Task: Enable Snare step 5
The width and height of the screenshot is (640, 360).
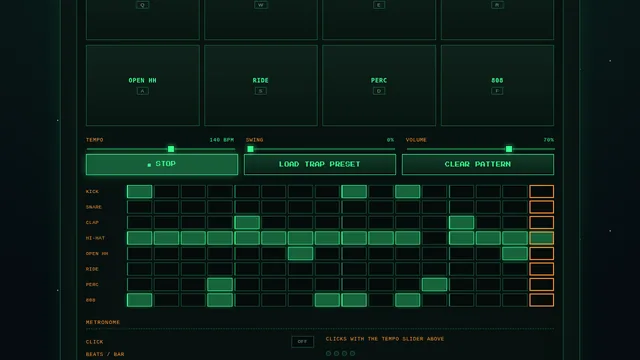Action: coord(247,207)
